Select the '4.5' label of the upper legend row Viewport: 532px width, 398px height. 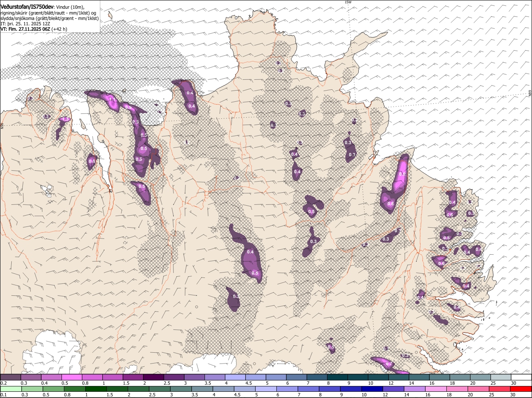[x=249, y=383]
